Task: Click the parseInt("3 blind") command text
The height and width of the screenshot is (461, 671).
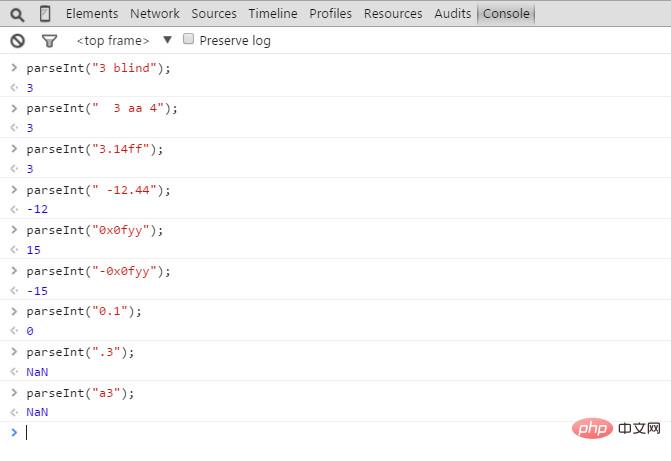Action: pos(98,68)
